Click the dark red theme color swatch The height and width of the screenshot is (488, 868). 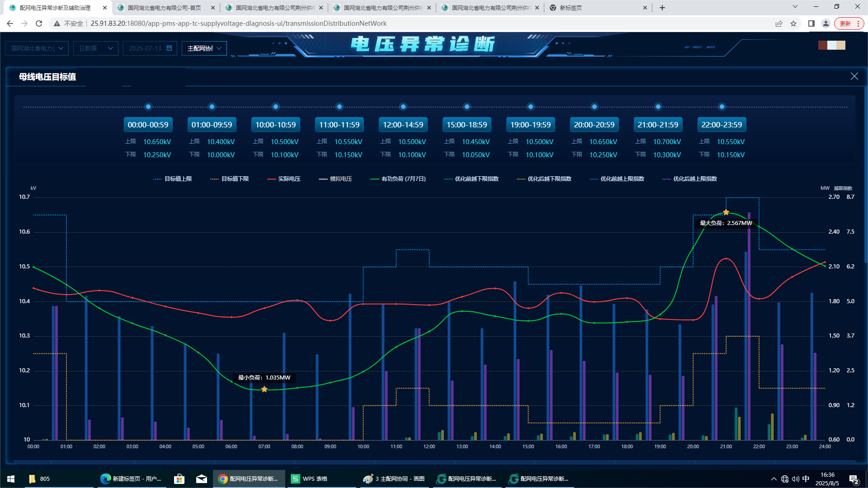pyautogui.click(x=822, y=45)
